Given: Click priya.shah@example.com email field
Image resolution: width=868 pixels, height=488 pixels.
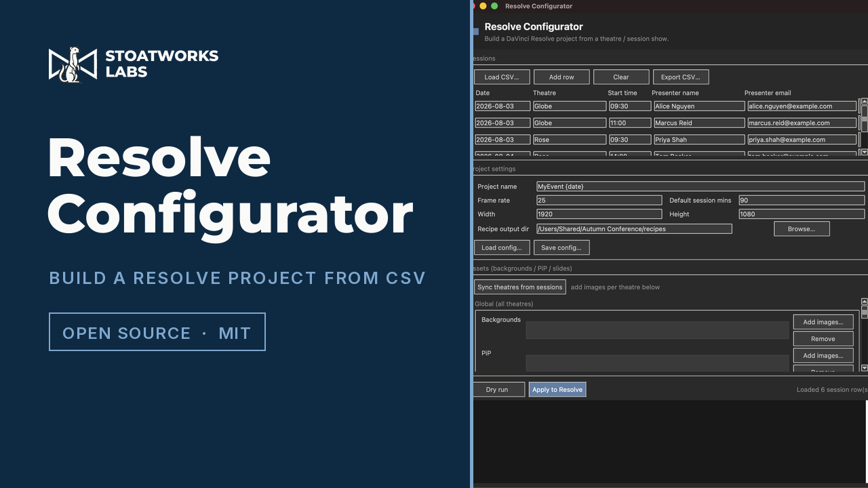Looking at the screenshot, I should point(802,140).
